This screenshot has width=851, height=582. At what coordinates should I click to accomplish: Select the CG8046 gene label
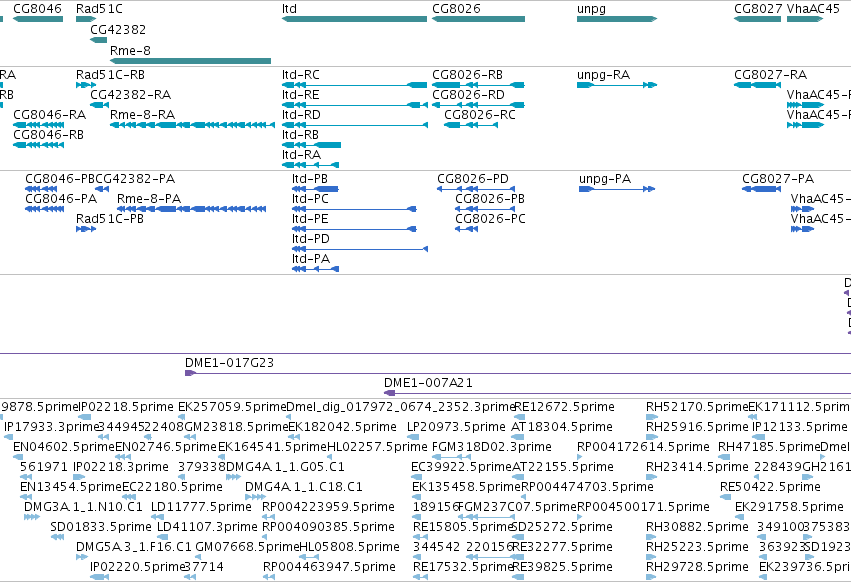37,9
